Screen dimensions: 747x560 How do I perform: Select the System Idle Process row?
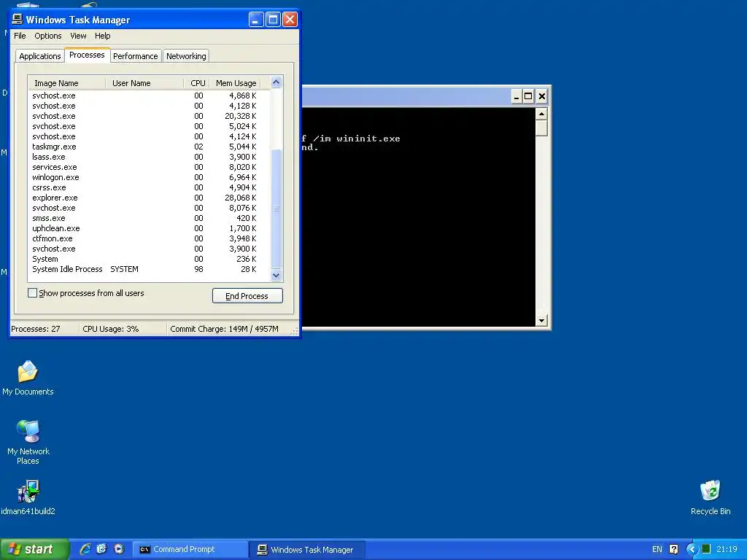(x=149, y=269)
